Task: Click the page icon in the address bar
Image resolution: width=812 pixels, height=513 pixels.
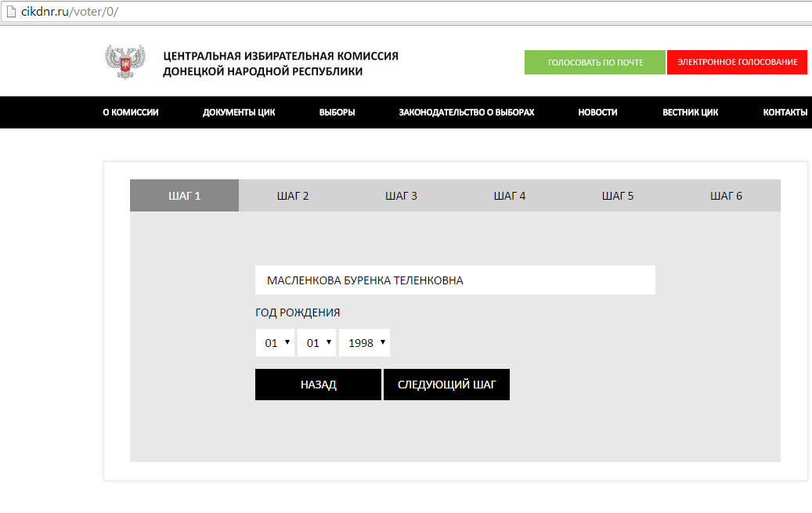Action: click(x=11, y=12)
